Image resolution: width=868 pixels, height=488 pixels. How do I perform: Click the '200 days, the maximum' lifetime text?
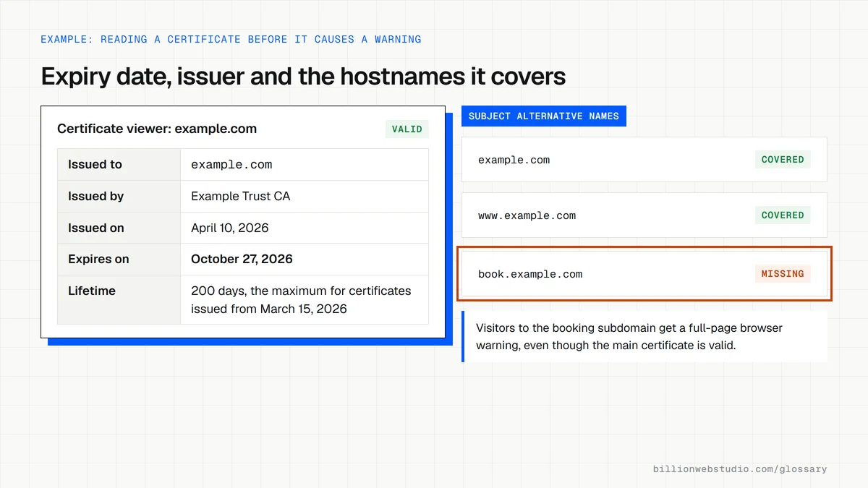click(301, 300)
